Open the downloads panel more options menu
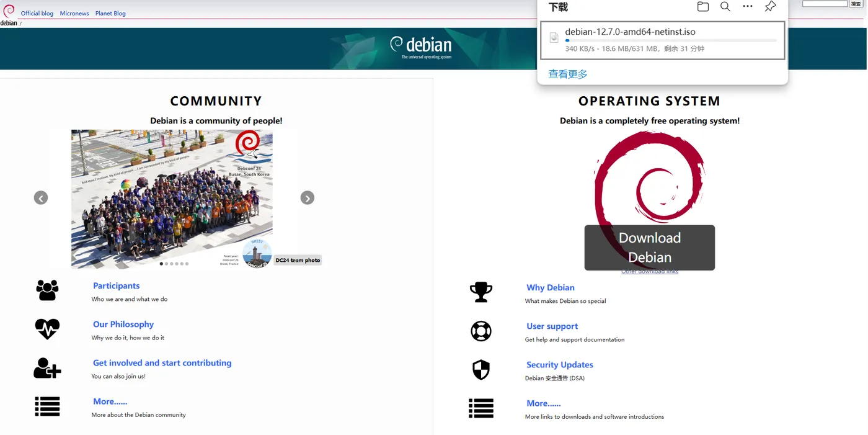 pos(748,7)
